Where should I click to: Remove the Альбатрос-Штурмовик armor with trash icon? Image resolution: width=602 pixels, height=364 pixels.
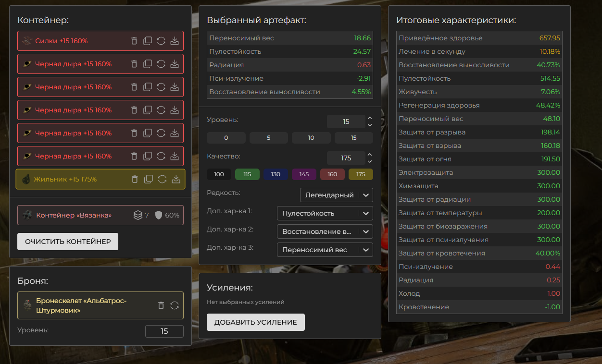point(161,305)
